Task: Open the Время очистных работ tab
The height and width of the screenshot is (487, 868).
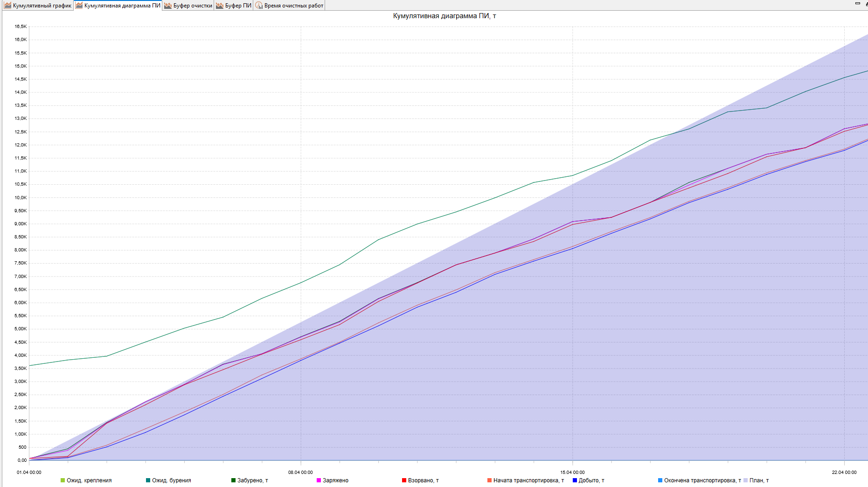Action: pos(289,6)
